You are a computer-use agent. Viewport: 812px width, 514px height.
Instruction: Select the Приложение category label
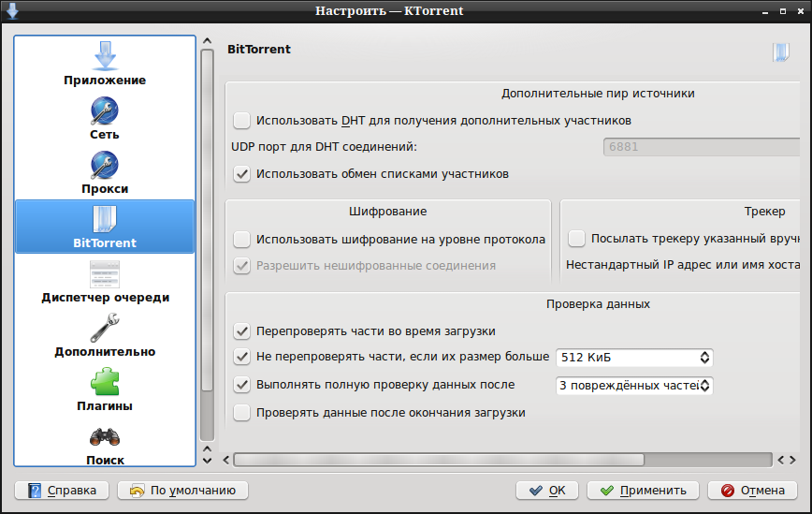[x=105, y=81]
